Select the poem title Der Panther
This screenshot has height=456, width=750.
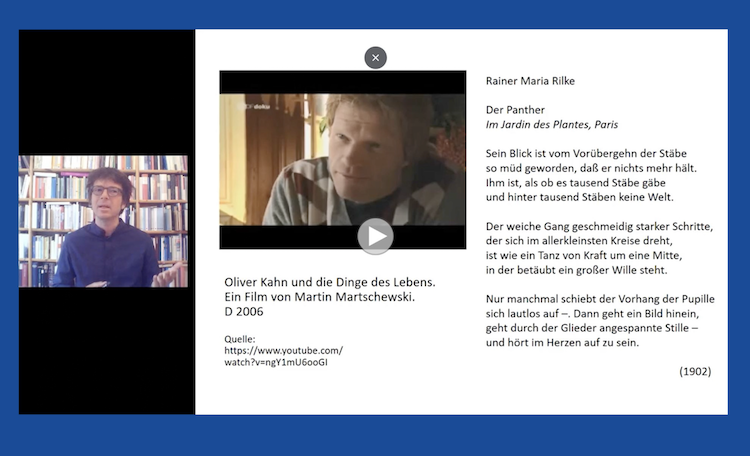[515, 110]
